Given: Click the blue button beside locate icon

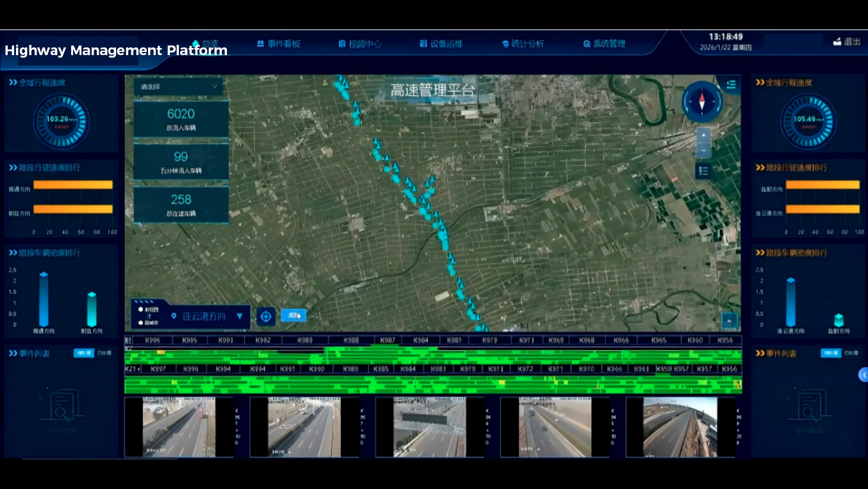Looking at the screenshot, I should 294,315.
